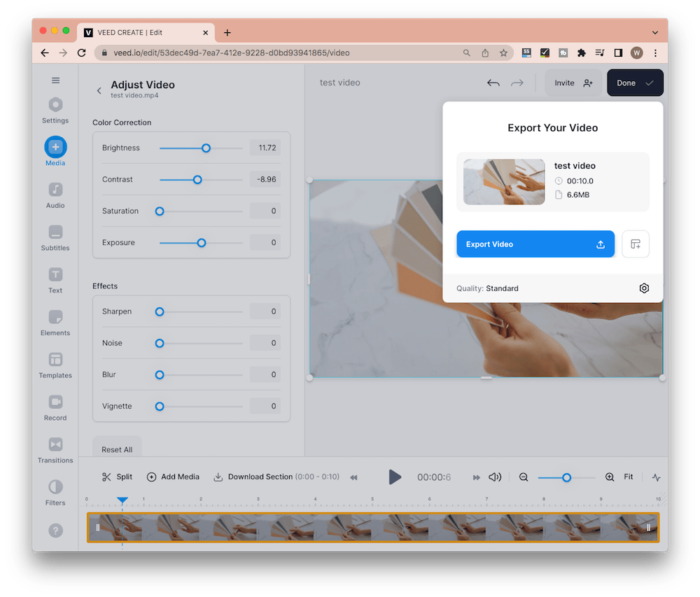This screenshot has width=700, height=597.
Task: Click Reset All to clear adjustments
Action: [116, 449]
